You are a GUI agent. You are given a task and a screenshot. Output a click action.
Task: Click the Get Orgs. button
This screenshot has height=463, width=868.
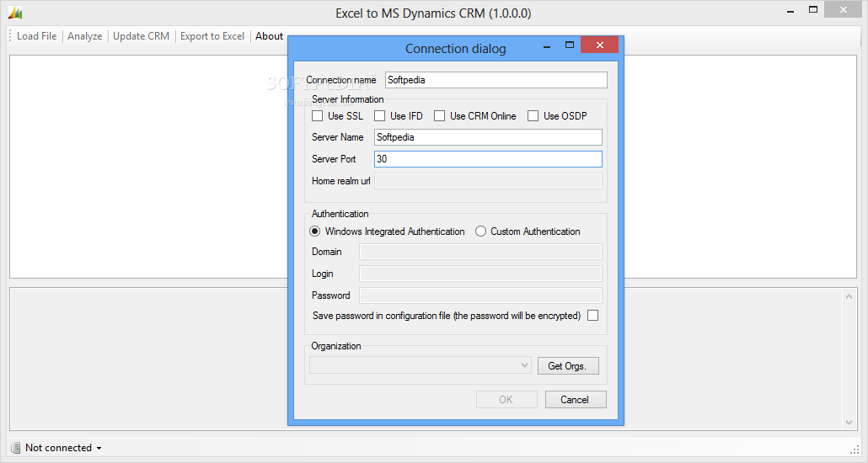(568, 365)
